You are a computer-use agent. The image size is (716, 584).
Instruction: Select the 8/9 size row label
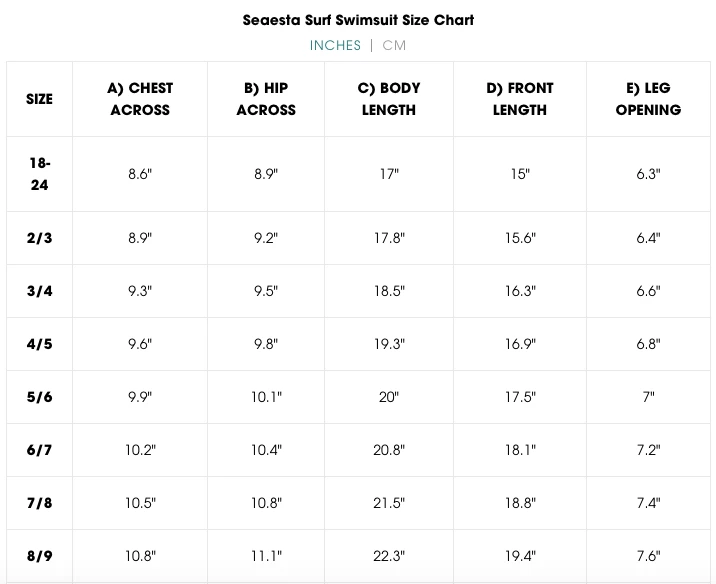point(40,555)
